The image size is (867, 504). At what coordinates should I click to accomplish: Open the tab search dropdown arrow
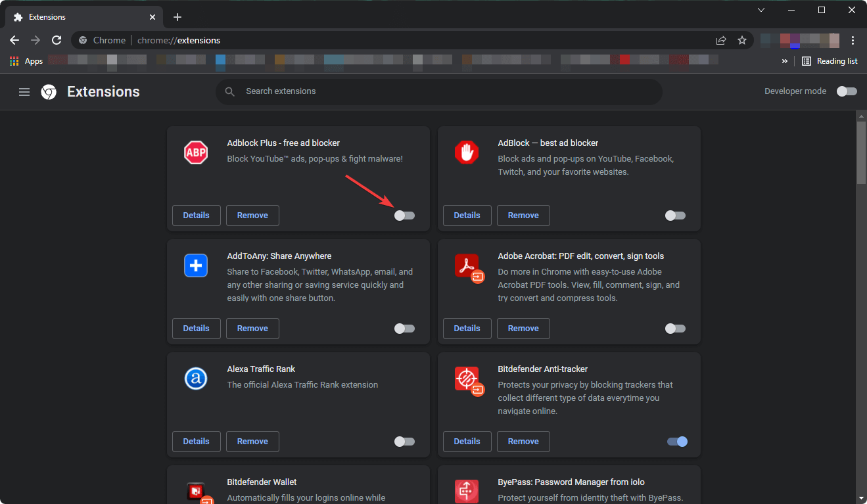(761, 10)
